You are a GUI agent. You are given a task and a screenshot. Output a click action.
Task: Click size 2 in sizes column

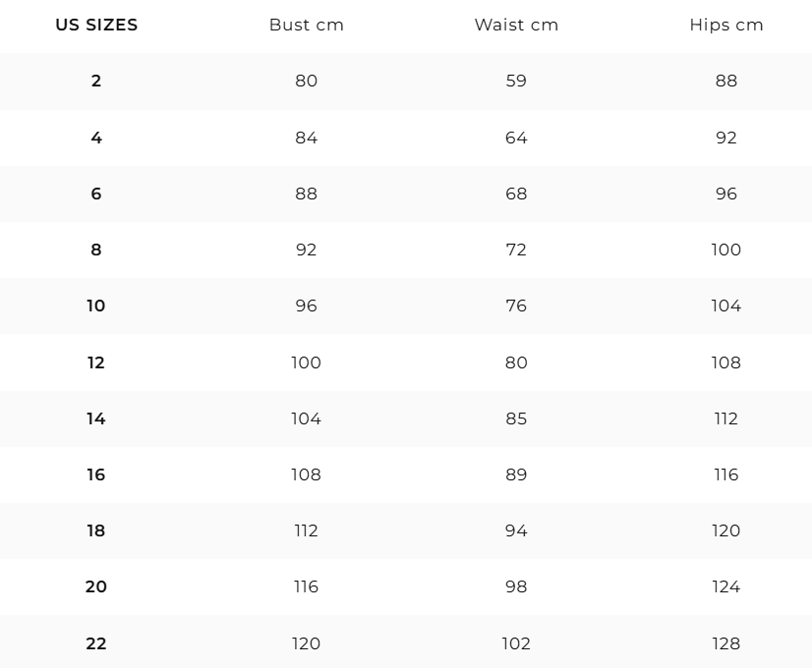point(96,81)
